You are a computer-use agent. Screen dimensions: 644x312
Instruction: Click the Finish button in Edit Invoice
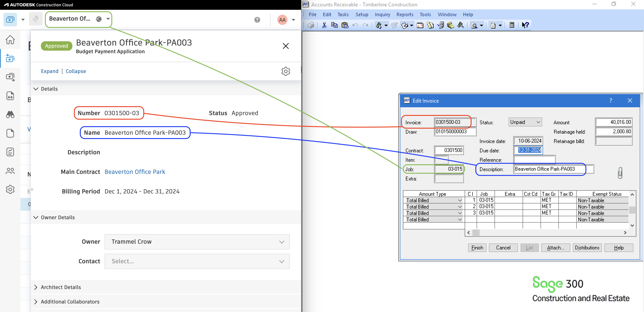click(477, 248)
